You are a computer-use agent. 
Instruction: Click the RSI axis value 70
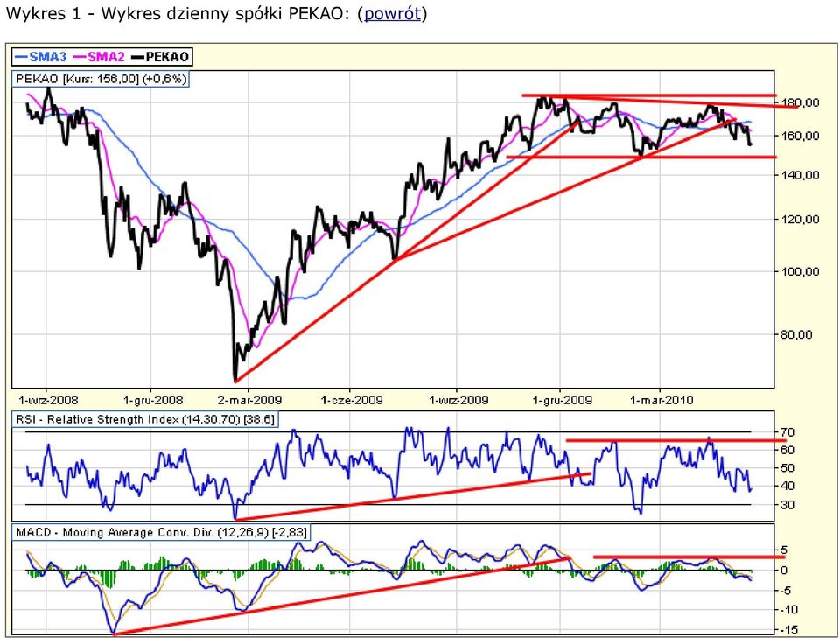click(x=787, y=431)
